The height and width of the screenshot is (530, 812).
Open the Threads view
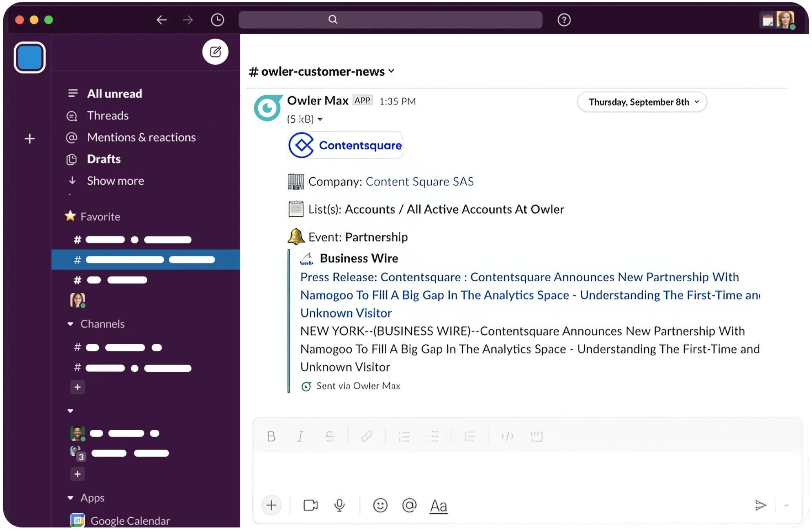pos(107,116)
